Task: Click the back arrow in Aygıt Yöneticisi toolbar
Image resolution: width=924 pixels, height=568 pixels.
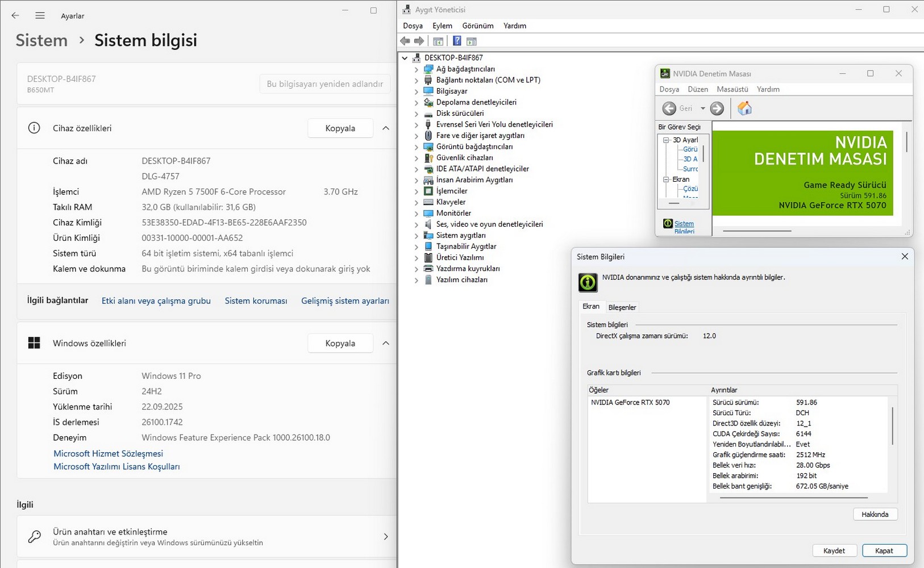Action: (405, 41)
